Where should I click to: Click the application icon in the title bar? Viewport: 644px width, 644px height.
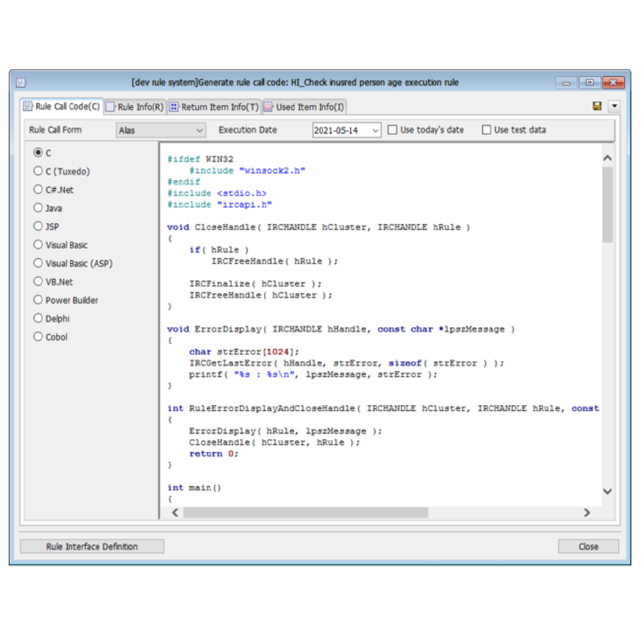[x=21, y=82]
